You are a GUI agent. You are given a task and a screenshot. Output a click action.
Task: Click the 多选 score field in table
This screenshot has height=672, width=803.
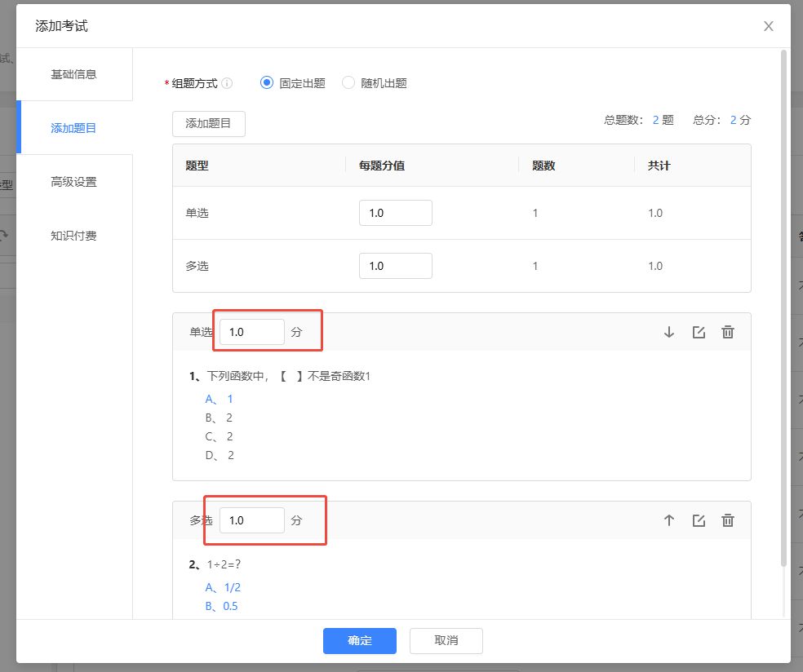395,266
